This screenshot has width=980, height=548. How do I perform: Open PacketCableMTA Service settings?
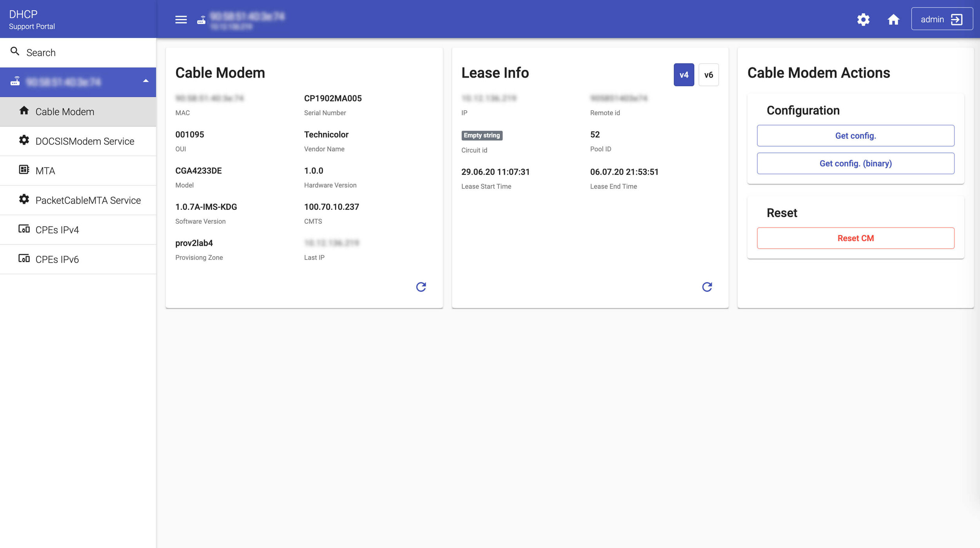pyautogui.click(x=87, y=200)
